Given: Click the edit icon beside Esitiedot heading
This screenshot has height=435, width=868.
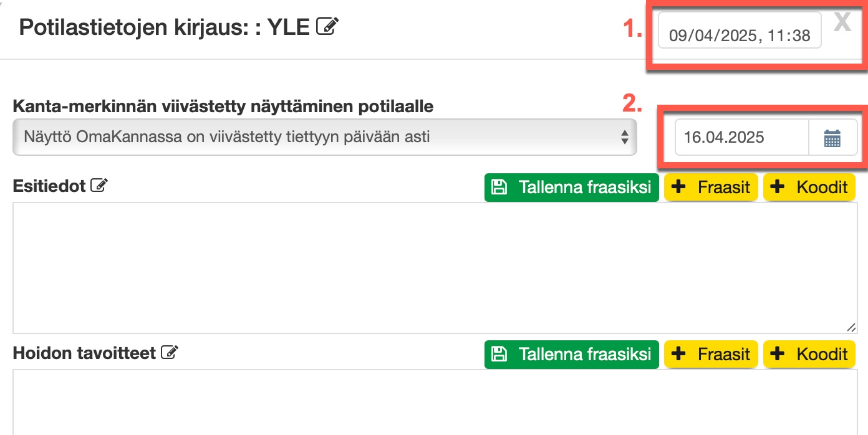Looking at the screenshot, I should point(99,186).
